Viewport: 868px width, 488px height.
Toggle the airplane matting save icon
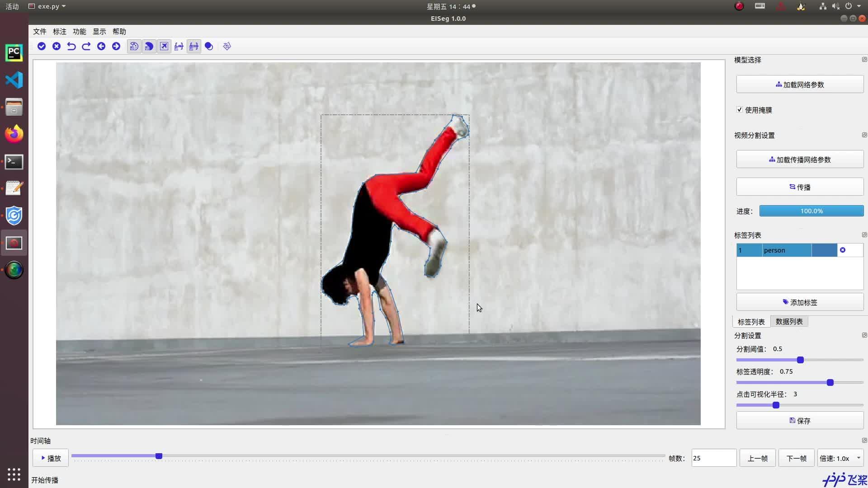tap(164, 46)
